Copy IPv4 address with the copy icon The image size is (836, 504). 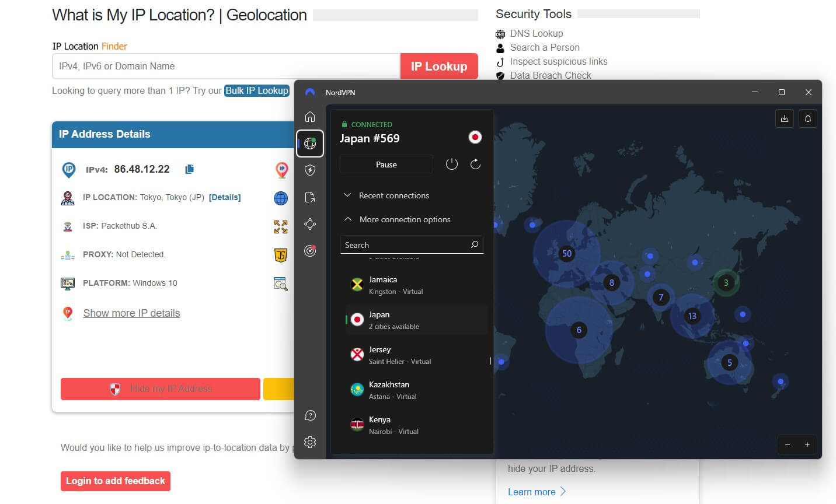click(189, 169)
